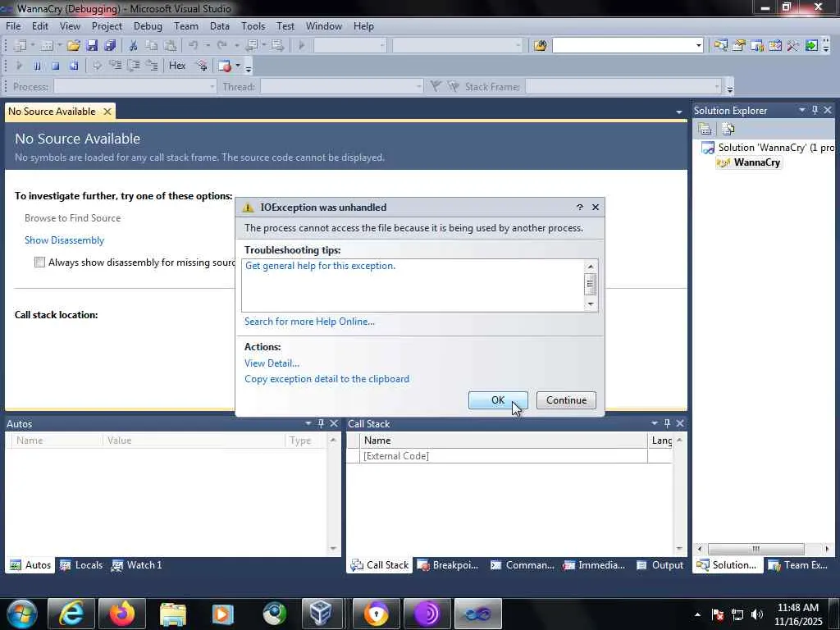The height and width of the screenshot is (630, 840).
Task: Open the File menu
Action: pyautogui.click(x=13, y=25)
